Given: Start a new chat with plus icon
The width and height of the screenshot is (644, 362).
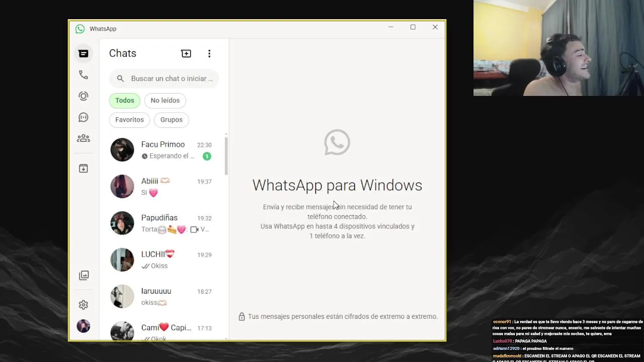Looking at the screenshot, I should pos(186,53).
